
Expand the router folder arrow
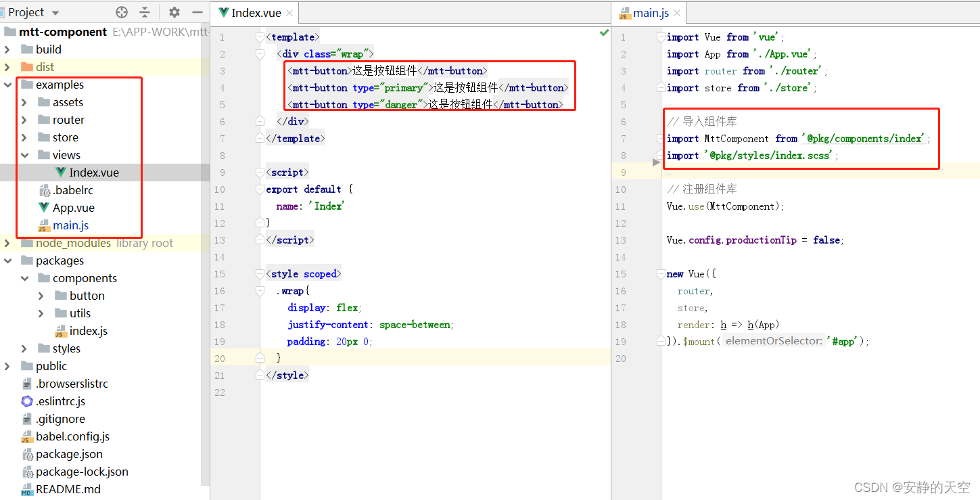24,120
